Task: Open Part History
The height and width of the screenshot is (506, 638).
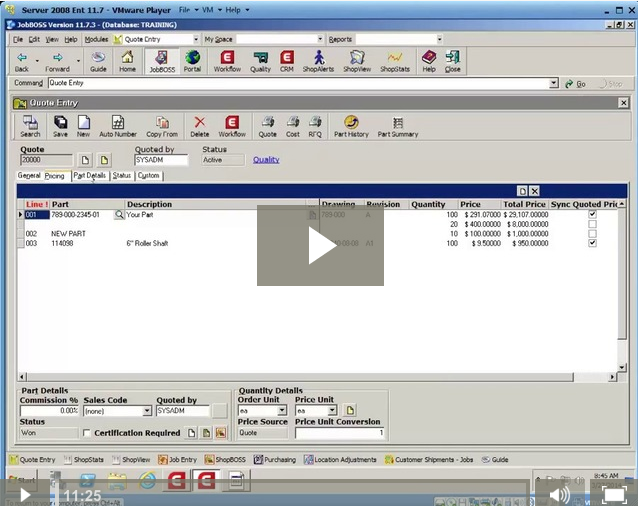Action: [x=351, y=126]
